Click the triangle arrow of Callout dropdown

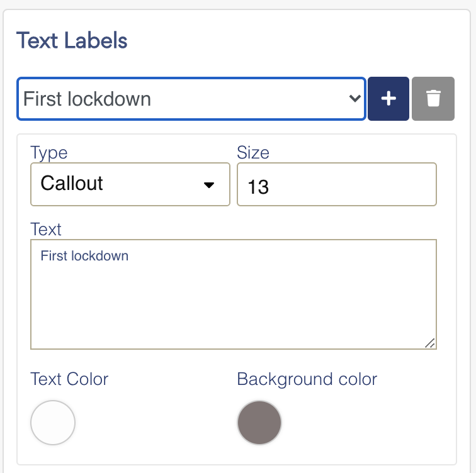[x=209, y=185]
